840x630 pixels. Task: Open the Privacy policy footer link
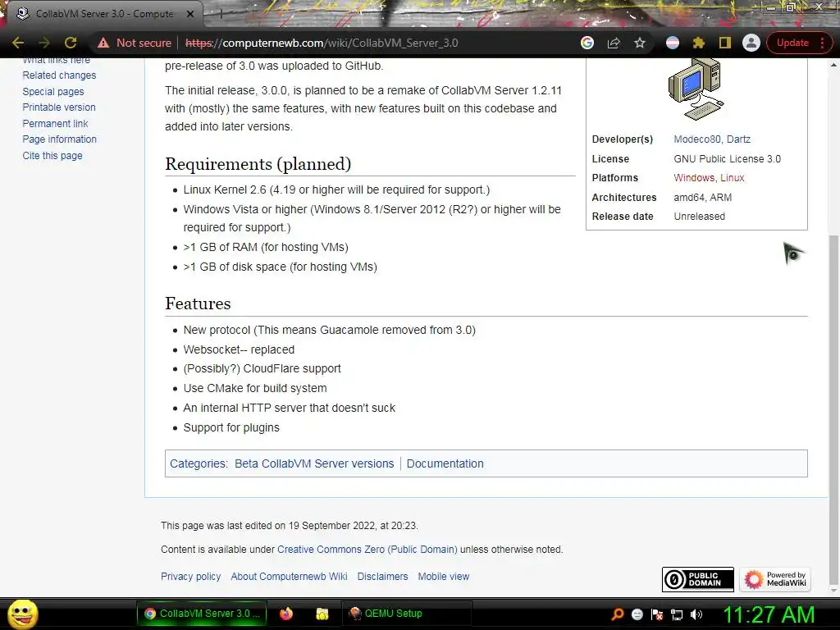[x=190, y=577]
